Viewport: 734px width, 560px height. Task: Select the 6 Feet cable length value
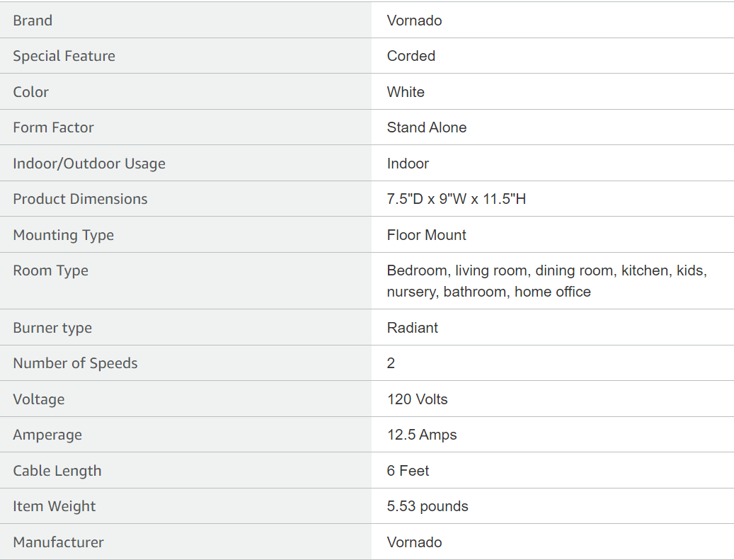click(x=408, y=471)
